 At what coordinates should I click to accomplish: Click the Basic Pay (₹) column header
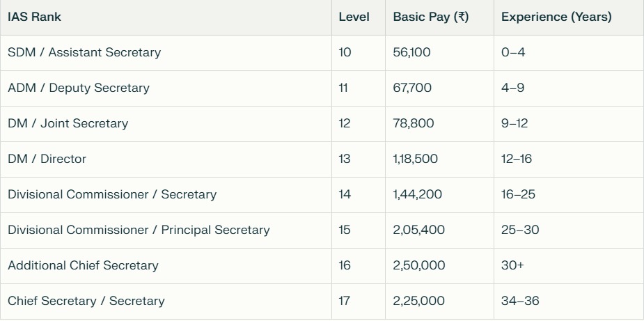[x=430, y=17]
